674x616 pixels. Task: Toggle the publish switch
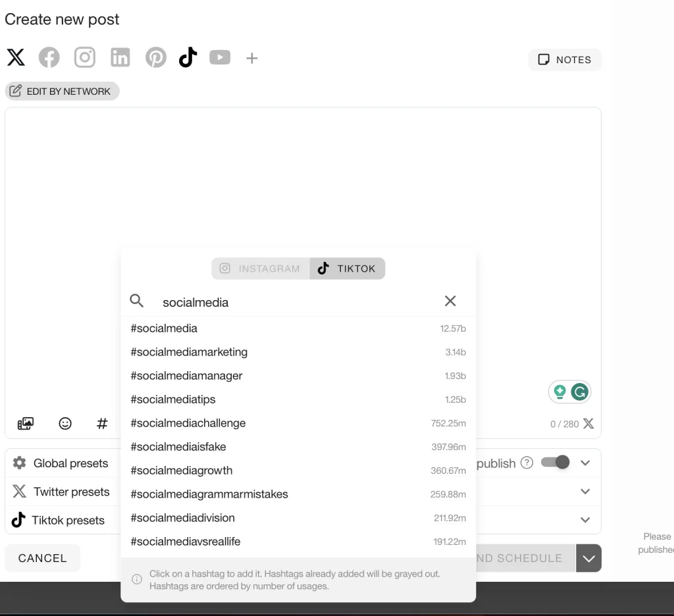[555, 463]
